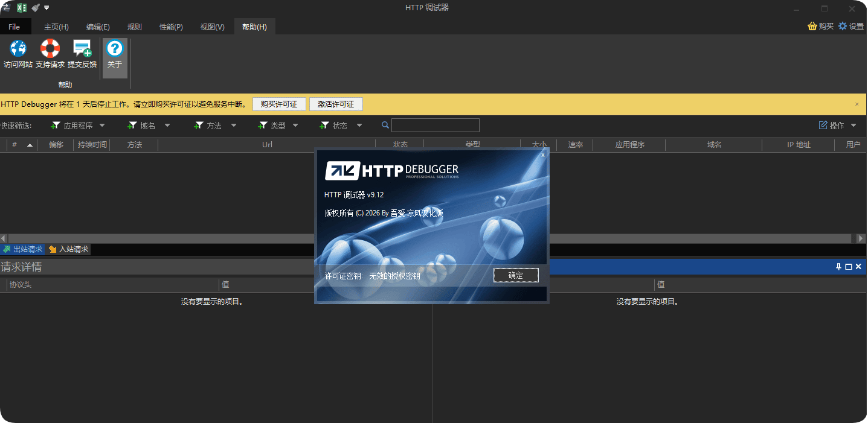Screen dimensions: 868x423
Task: Open settings gear icon (设置)
Action: [843, 27]
